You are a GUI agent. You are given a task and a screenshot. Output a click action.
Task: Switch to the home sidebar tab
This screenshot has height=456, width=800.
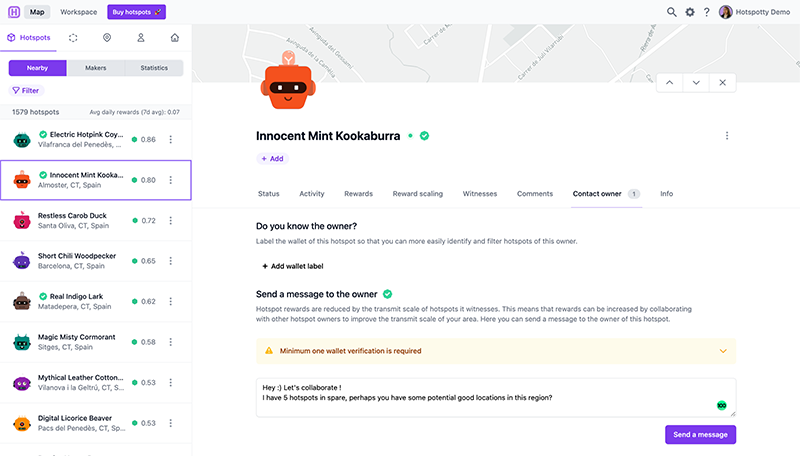(x=174, y=38)
